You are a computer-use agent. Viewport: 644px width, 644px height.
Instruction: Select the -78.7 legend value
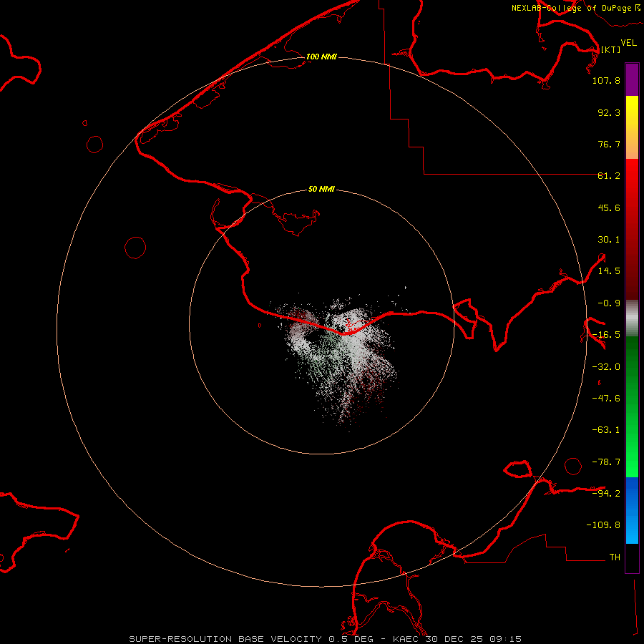pyautogui.click(x=606, y=462)
